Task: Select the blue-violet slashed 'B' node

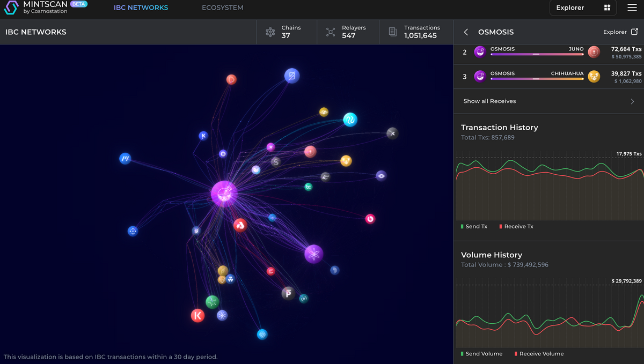Action: click(x=291, y=76)
